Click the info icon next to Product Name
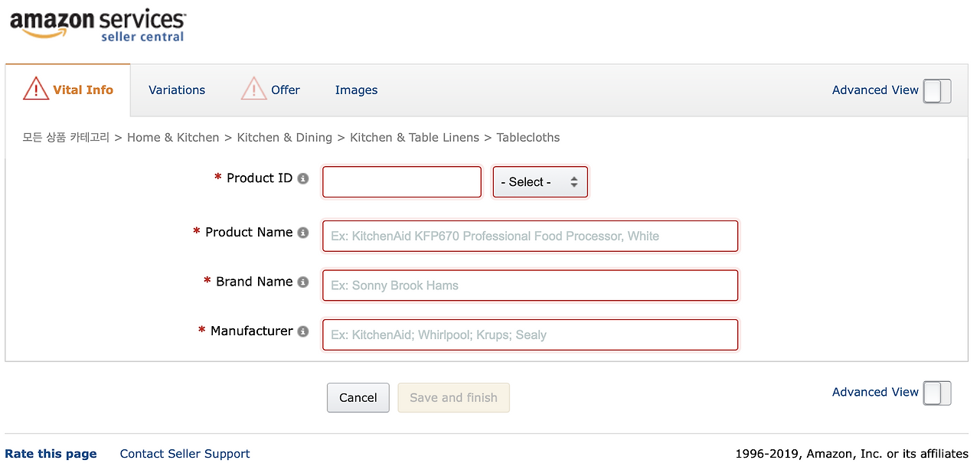This screenshot has width=980, height=473. [x=303, y=233]
